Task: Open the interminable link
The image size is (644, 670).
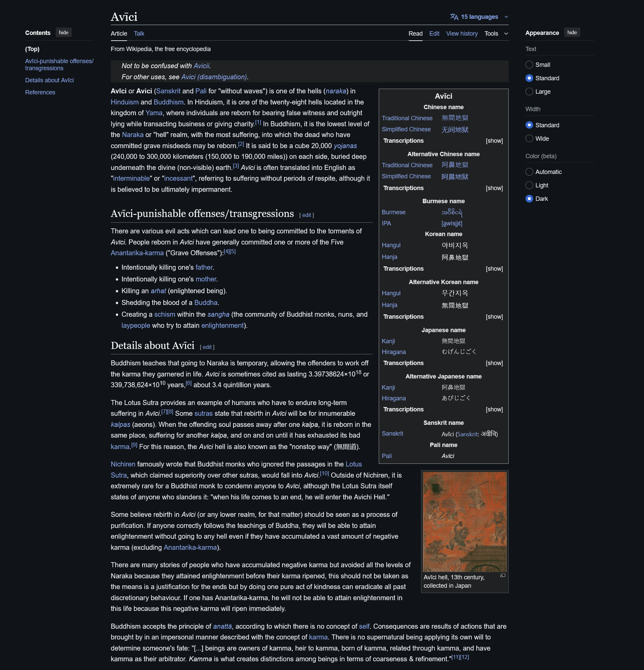Action: point(132,178)
